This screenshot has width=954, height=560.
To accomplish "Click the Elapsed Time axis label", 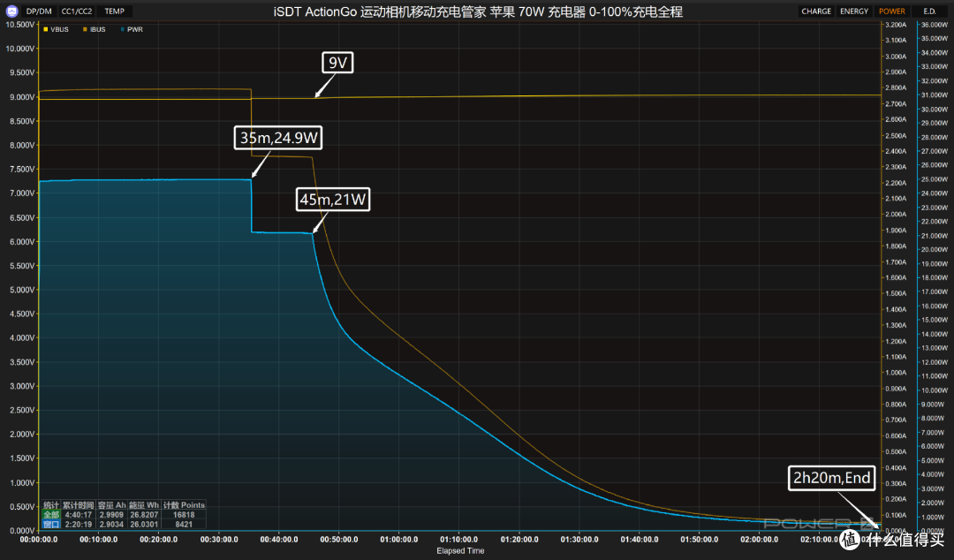I will click(460, 551).
